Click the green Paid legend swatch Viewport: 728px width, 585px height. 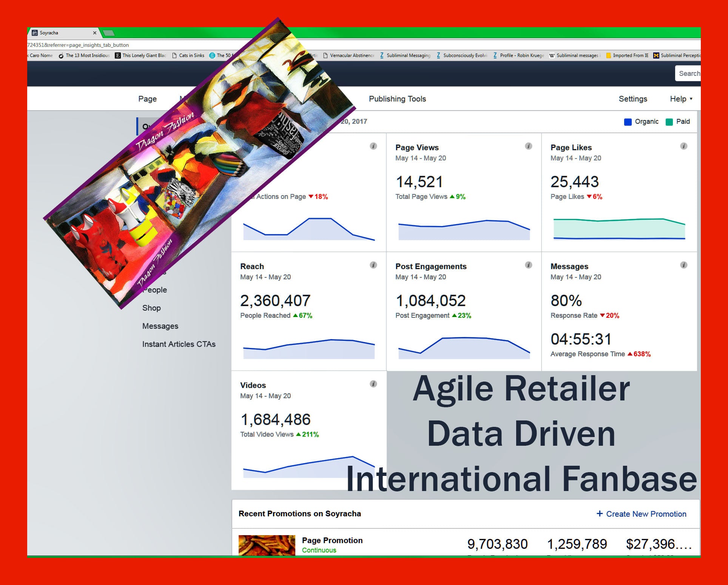tap(669, 122)
